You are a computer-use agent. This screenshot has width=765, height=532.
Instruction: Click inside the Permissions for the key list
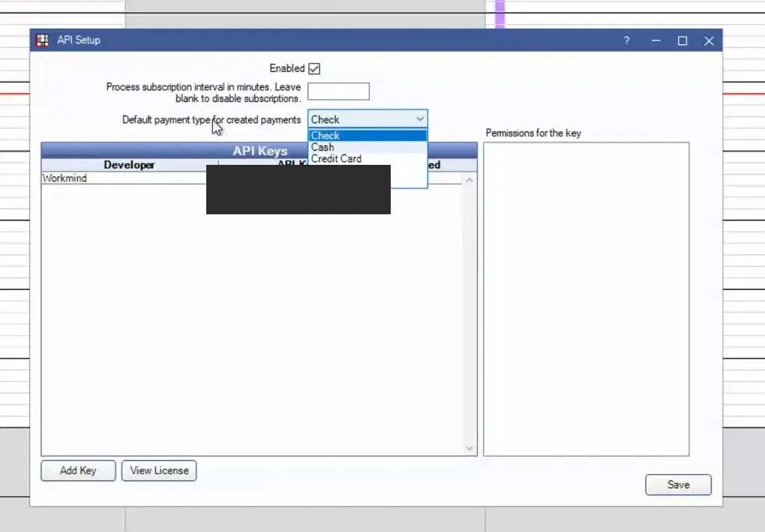point(586,299)
